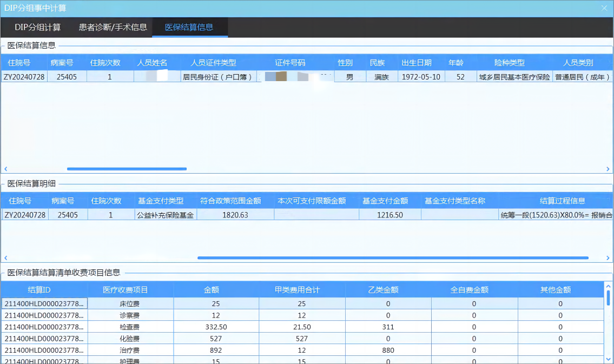Click 出生日期 column header
The width and height of the screenshot is (614, 364).
(416, 63)
